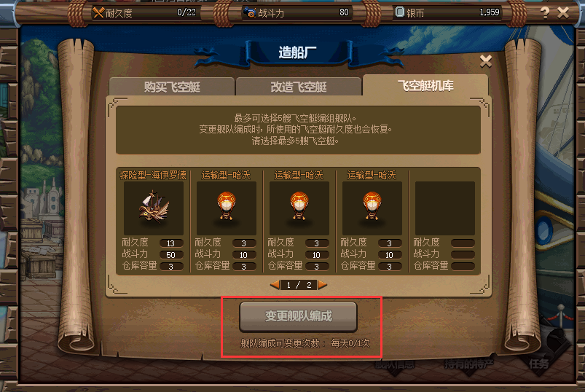Viewport: 585px width, 392px height.
Task: Click the crossed tools durability icon
Action: [x=98, y=12]
